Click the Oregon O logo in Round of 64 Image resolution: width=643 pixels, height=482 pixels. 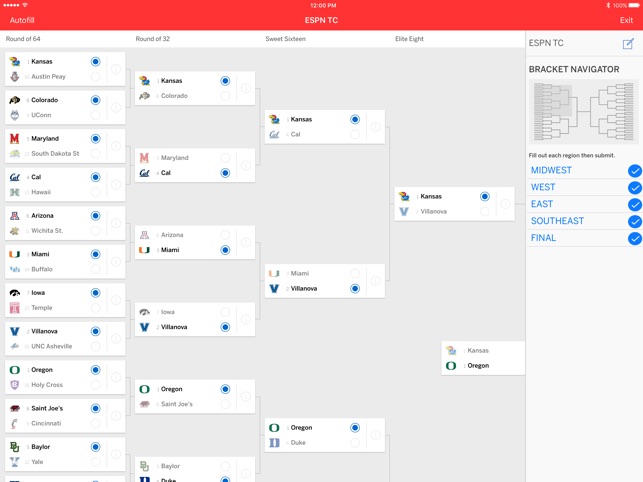[15, 370]
